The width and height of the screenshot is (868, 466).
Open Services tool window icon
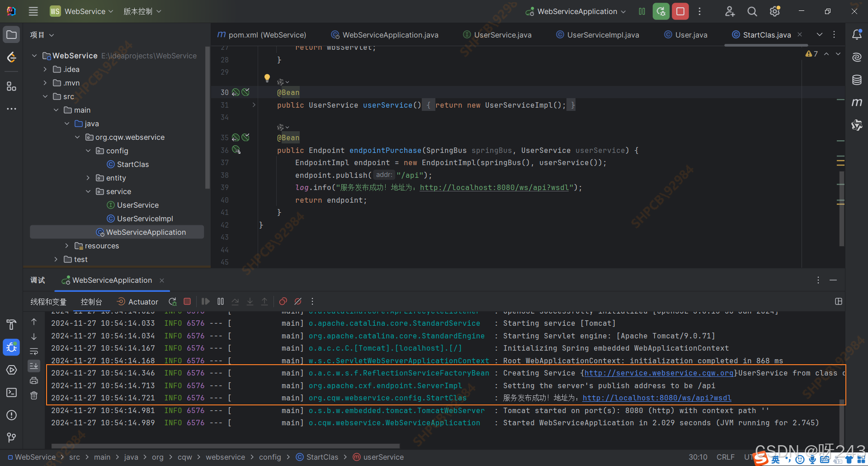click(x=12, y=370)
